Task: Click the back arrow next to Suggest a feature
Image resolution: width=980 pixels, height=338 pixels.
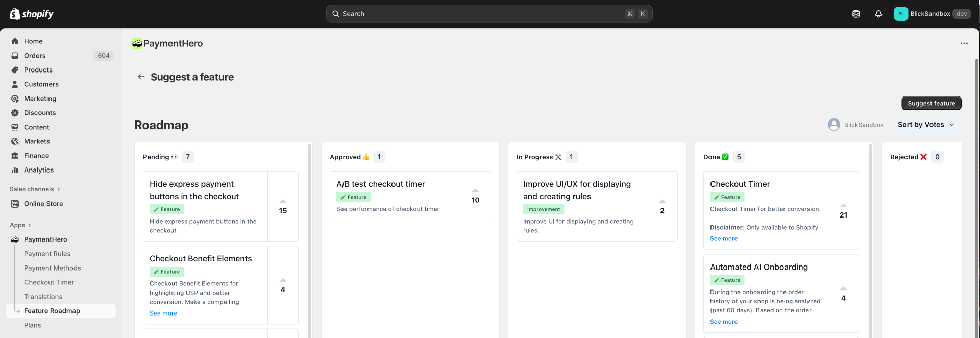Action: [x=141, y=77]
